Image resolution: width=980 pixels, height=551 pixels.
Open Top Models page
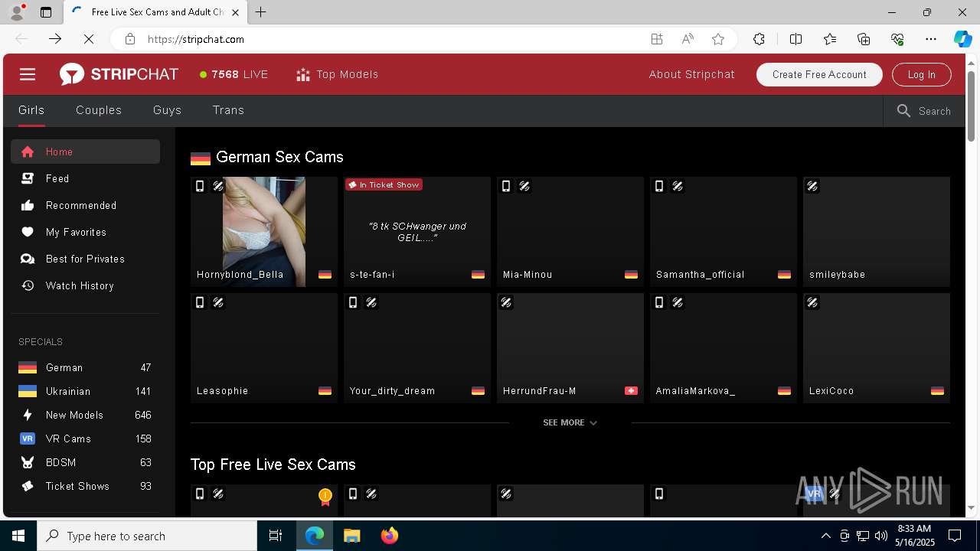[337, 74]
